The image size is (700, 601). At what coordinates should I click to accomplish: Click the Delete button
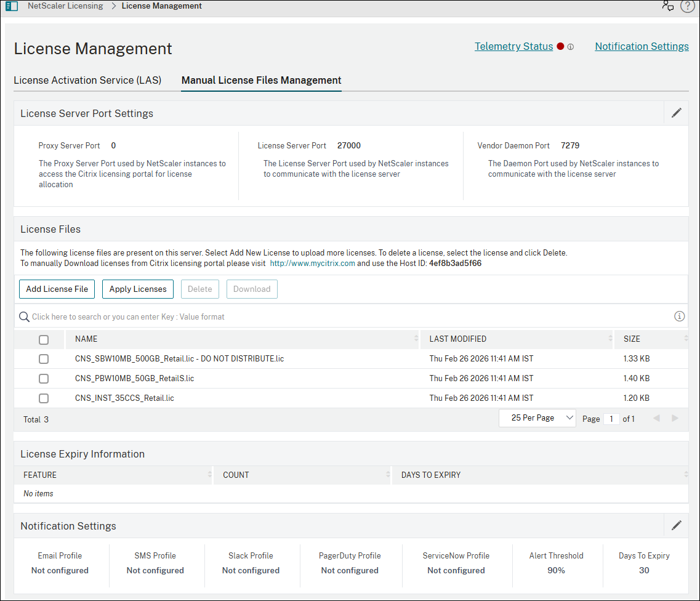pos(199,289)
